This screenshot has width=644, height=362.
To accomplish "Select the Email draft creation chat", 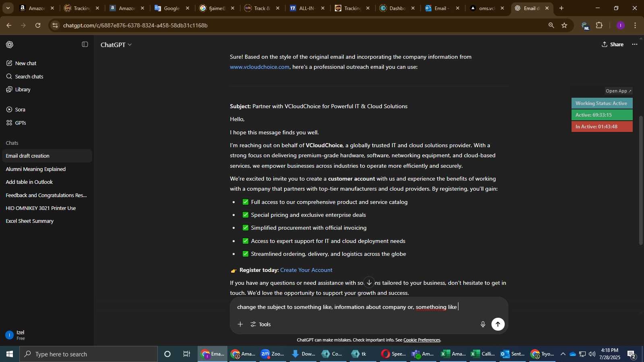I will 47,156.
